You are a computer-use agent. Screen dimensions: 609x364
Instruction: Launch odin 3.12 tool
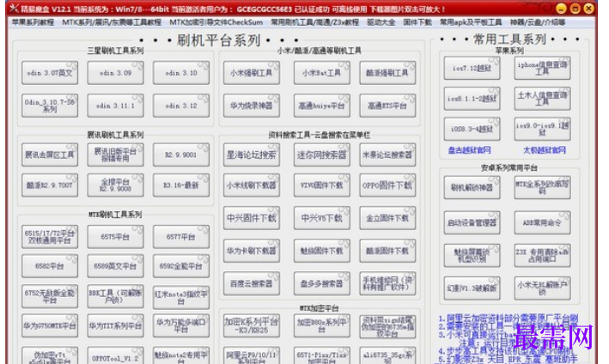181,105
